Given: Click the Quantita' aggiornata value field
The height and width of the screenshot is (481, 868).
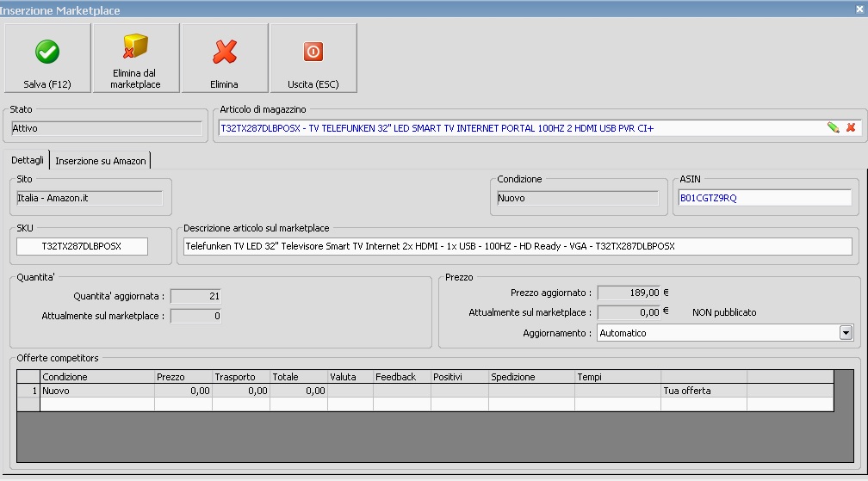Looking at the screenshot, I should tap(195, 296).
